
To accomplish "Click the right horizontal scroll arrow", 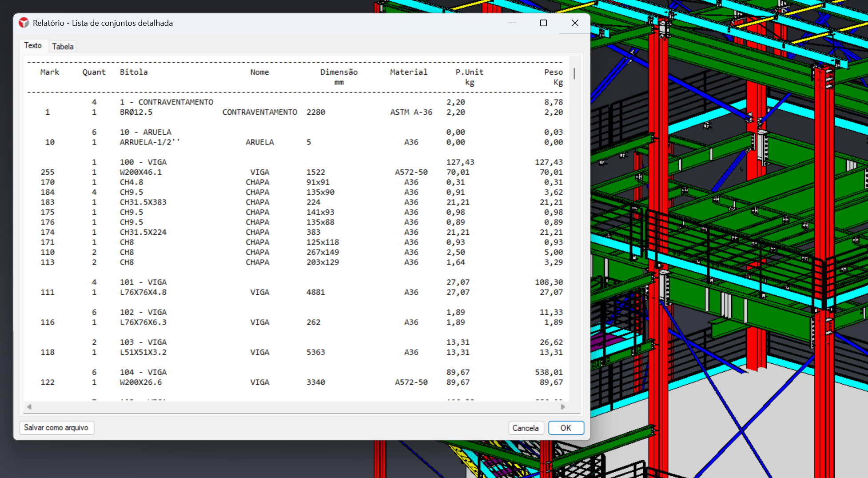I will coord(563,406).
